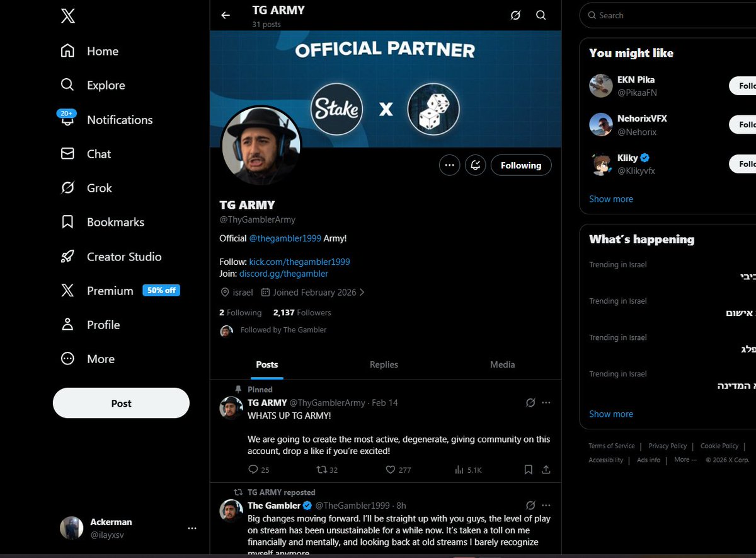Click Ackerman account avatar
The image size is (756, 558).
pos(71,528)
